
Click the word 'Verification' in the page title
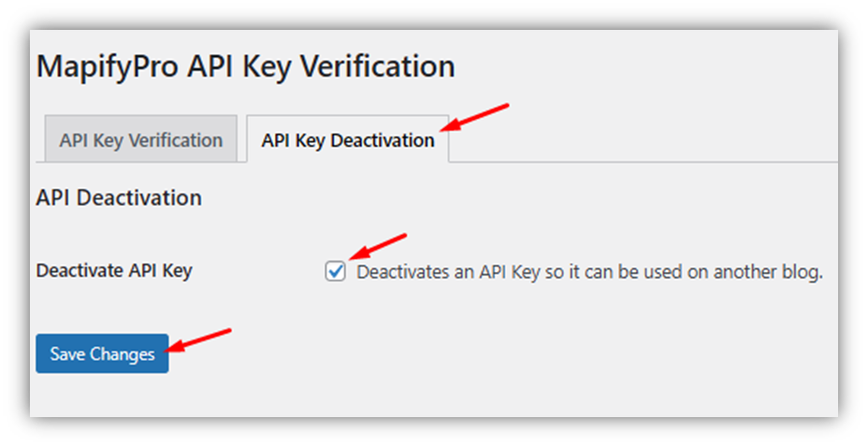coord(378,65)
